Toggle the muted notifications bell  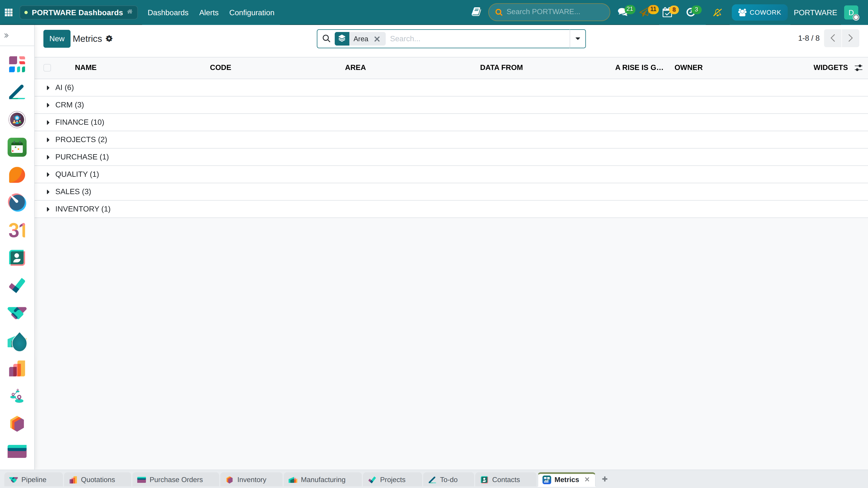(717, 12)
